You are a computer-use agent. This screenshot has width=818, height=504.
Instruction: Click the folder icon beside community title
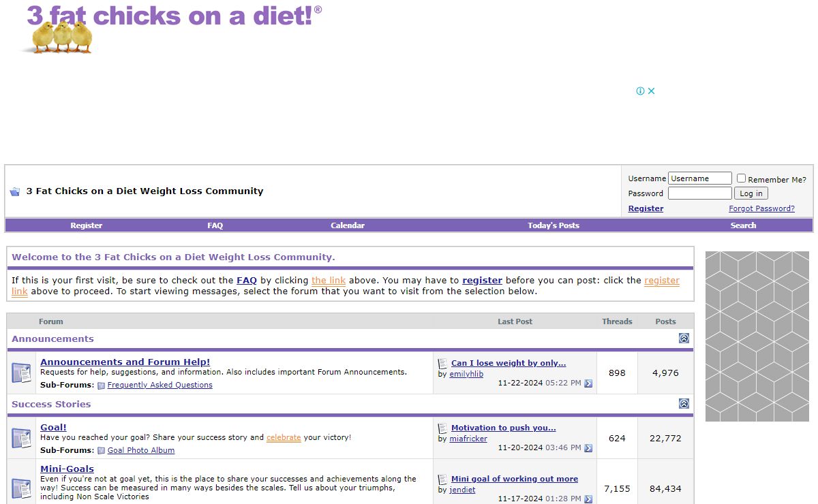click(15, 192)
